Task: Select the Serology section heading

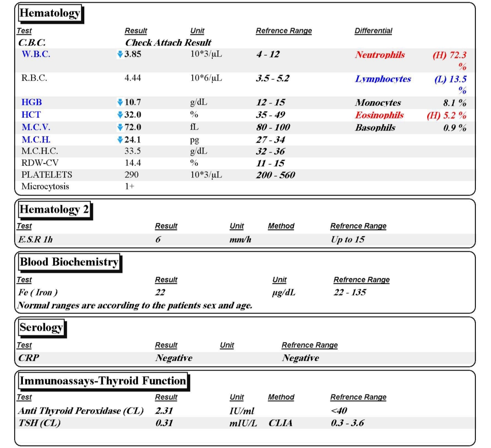Action: 41,328
